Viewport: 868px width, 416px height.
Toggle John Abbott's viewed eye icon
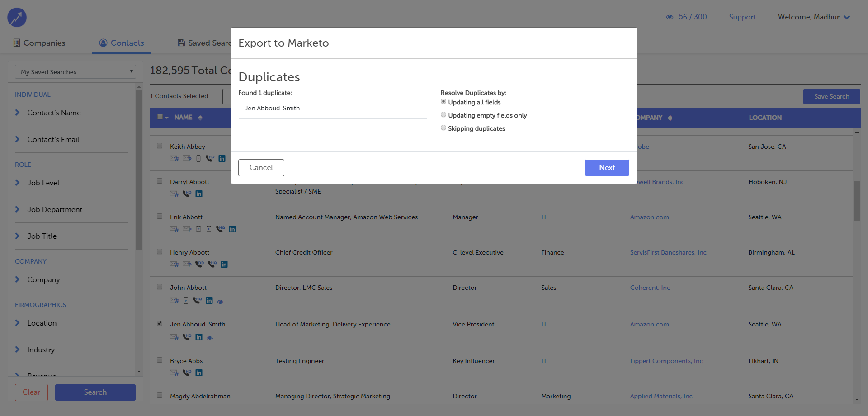pyautogui.click(x=220, y=302)
